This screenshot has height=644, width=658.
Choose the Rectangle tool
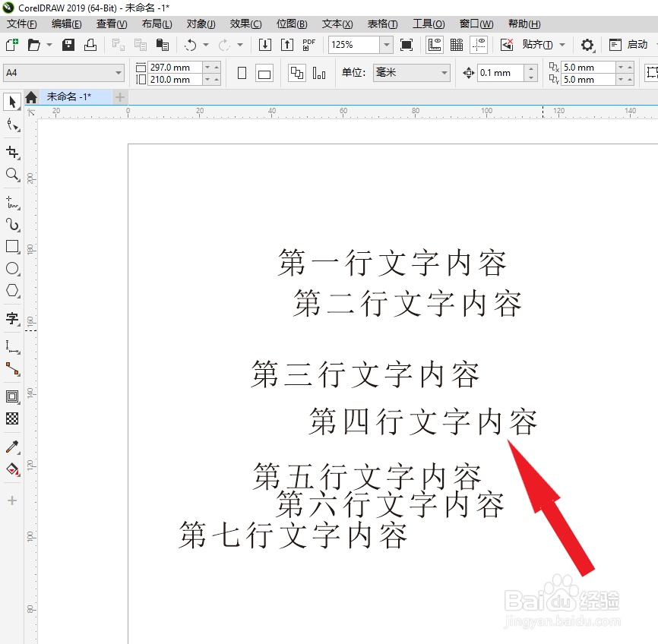(11, 246)
